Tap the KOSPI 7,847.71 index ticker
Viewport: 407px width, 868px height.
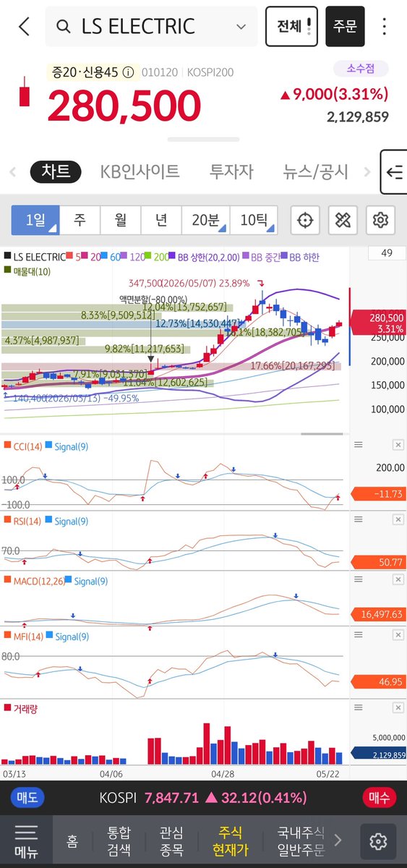point(202,798)
